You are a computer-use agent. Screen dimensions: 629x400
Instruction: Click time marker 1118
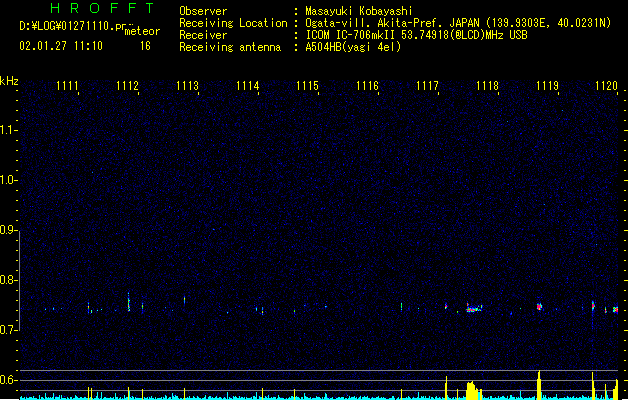pyautogui.click(x=487, y=86)
